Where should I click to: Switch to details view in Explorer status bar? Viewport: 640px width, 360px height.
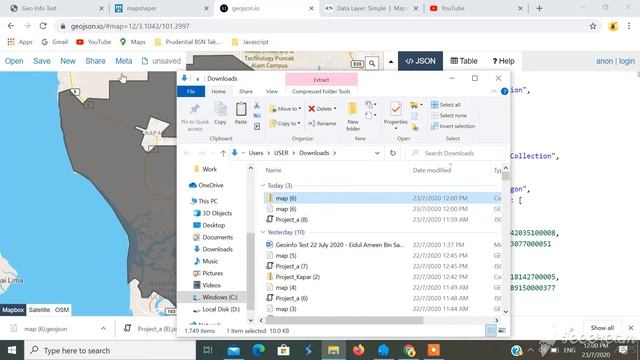pos(491,331)
